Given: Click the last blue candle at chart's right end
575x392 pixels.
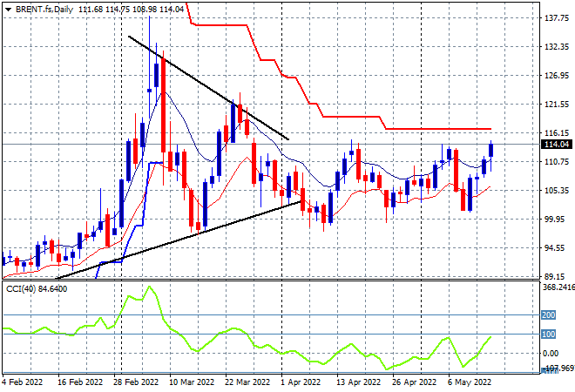Looking at the screenshot, I should click(x=491, y=151).
